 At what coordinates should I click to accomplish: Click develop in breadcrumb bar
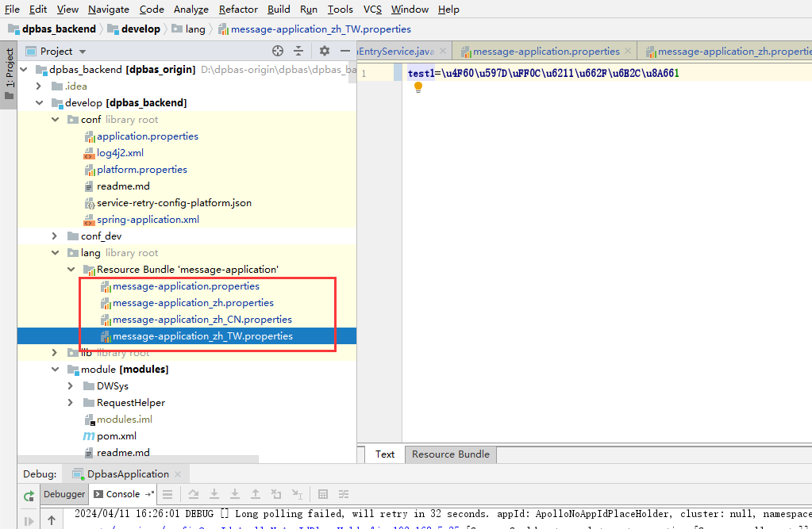click(133, 29)
